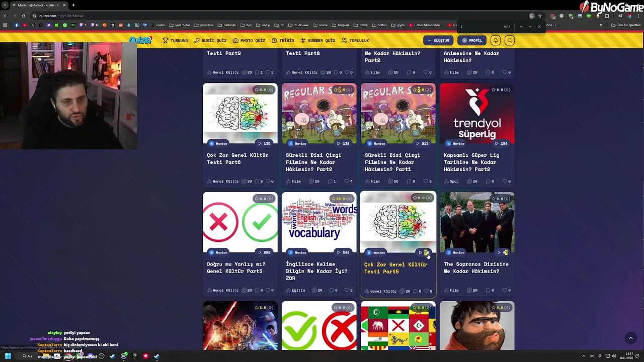Open the X bookmark icon
The image size is (644, 362).
pyautogui.click(x=33, y=25)
